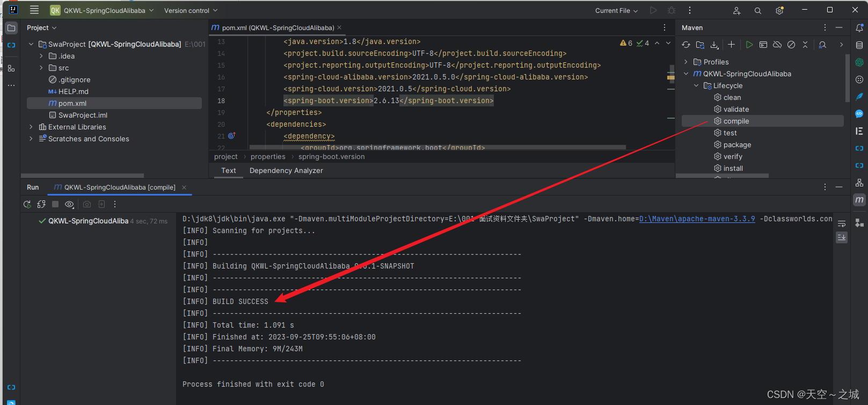868x405 pixels.
Task: Show more Maven toolbar actions chevron
Action: (x=841, y=45)
